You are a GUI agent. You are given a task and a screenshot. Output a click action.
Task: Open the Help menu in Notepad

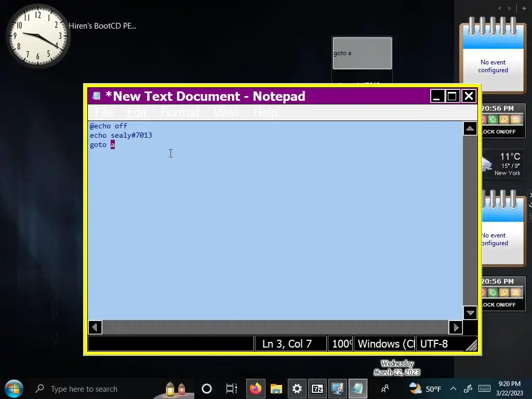coord(265,112)
